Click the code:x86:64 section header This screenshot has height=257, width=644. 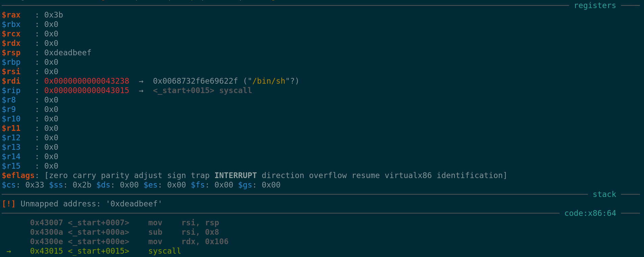click(x=590, y=213)
